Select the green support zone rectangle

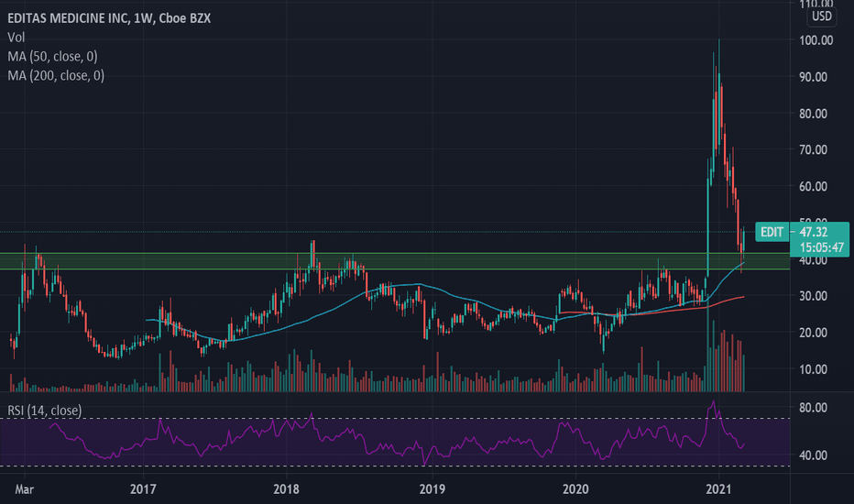395,261
